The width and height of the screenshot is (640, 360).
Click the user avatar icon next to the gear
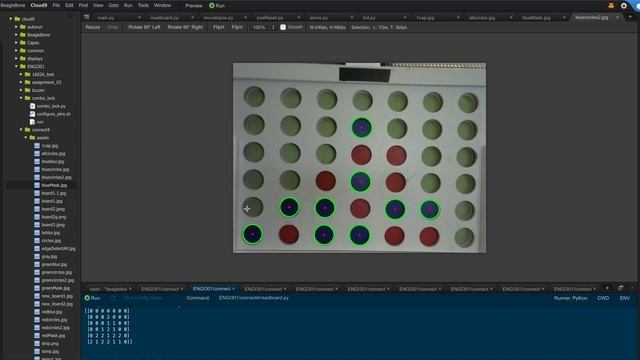(x=611, y=6)
